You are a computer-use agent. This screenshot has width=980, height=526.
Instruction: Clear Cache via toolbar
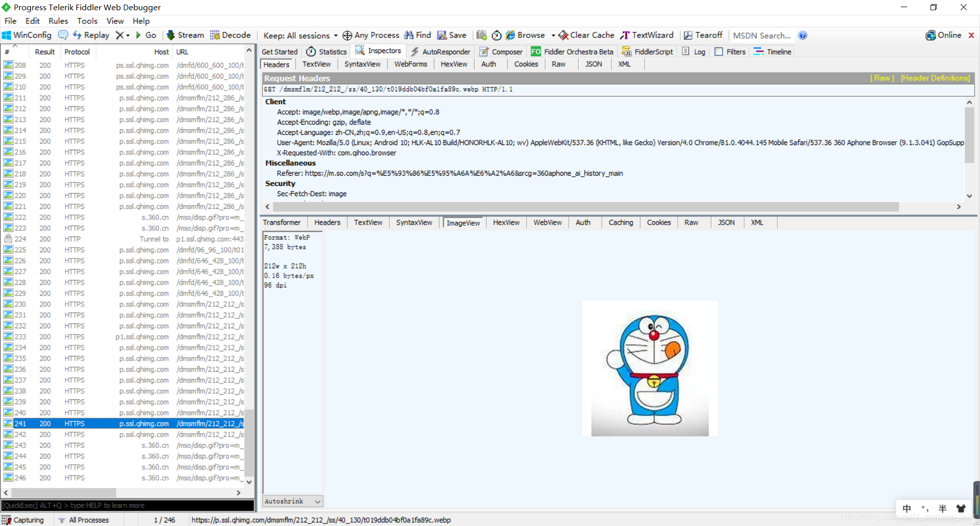[586, 35]
